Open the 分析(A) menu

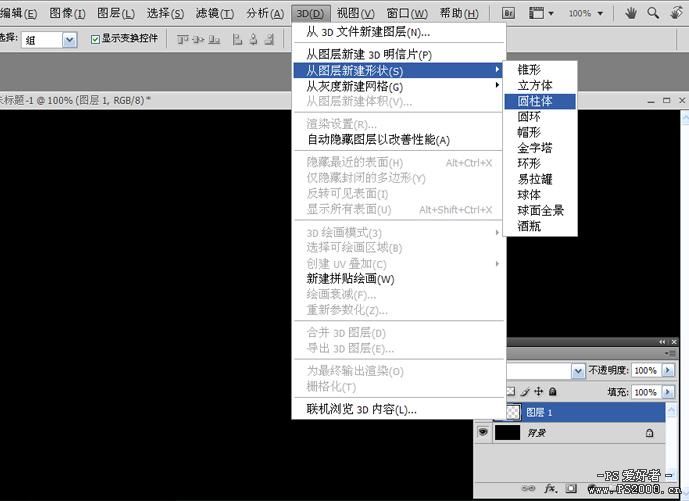click(x=265, y=13)
